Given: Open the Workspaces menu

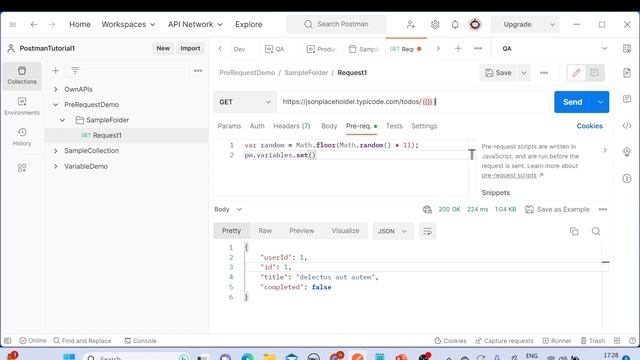Looking at the screenshot, I should point(128,24).
